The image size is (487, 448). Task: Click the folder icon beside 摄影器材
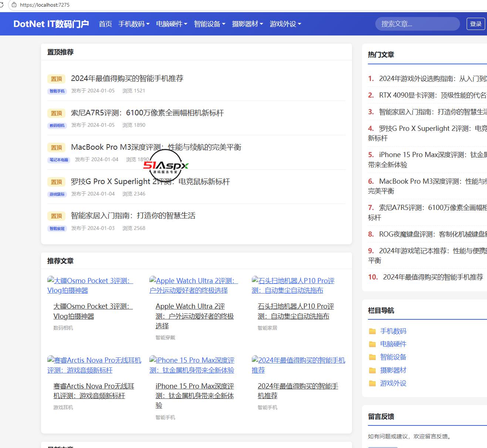372,370
